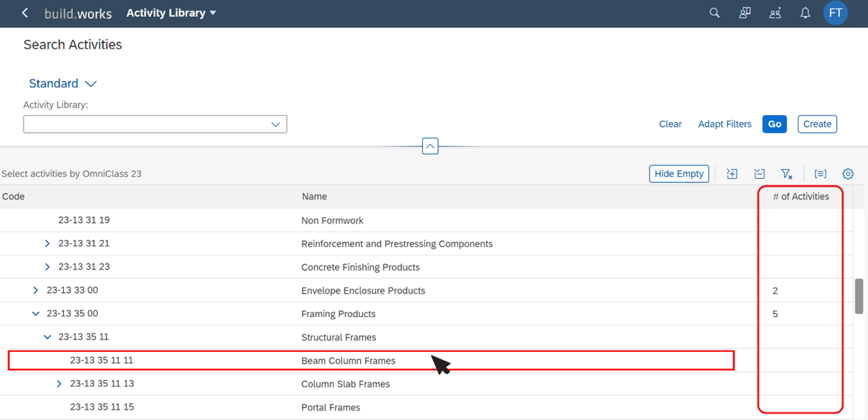The image size is (868, 420).
Task: Expand the 23-13 33 00 node
Action: pyautogui.click(x=35, y=290)
